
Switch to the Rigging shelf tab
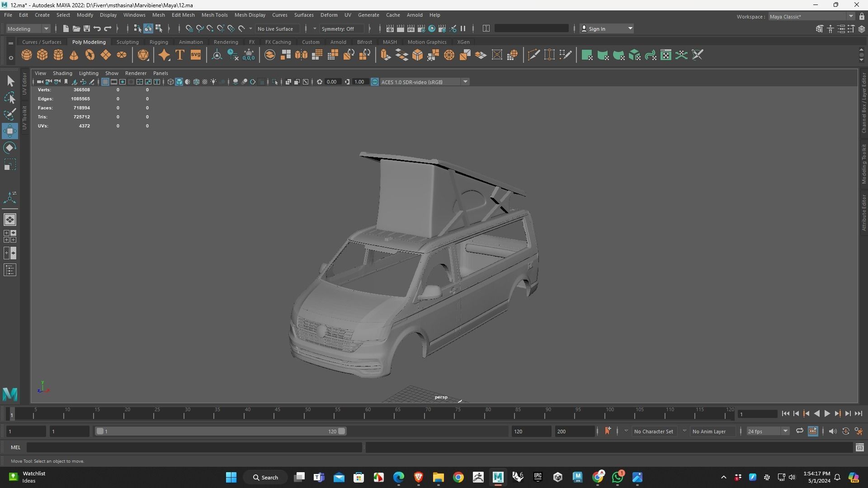tap(159, 42)
